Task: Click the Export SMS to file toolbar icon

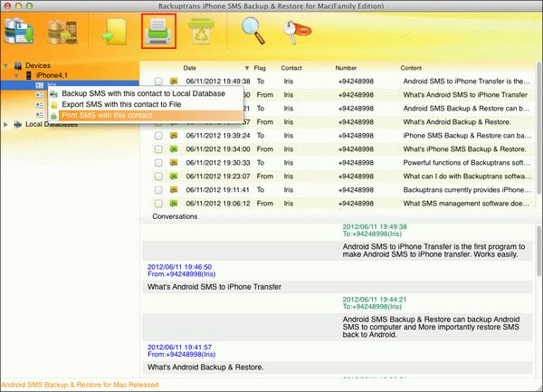Action: pyautogui.click(x=115, y=32)
